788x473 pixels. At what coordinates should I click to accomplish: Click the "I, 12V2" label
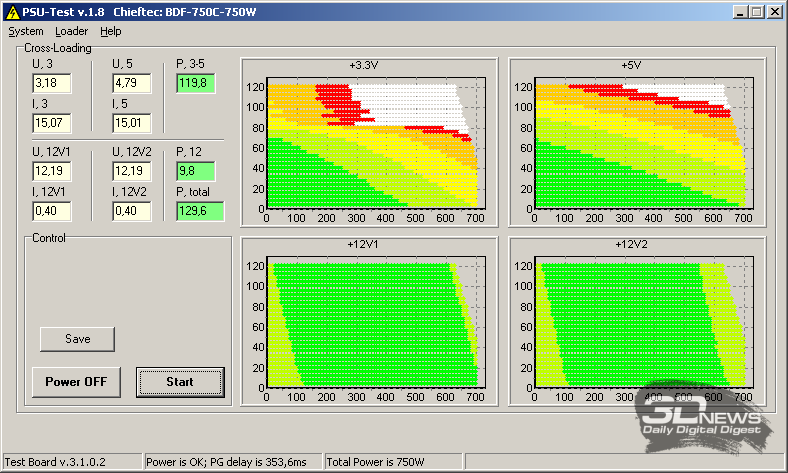click(130, 192)
